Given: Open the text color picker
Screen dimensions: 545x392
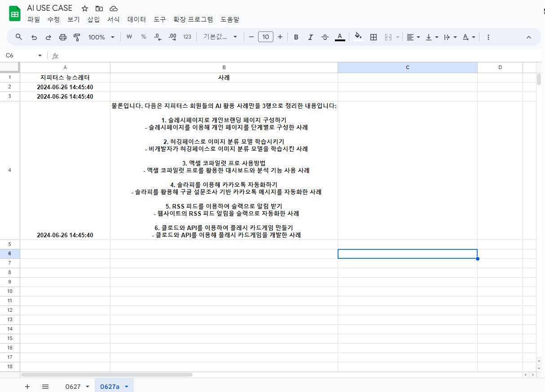Looking at the screenshot, I should click(x=340, y=37).
